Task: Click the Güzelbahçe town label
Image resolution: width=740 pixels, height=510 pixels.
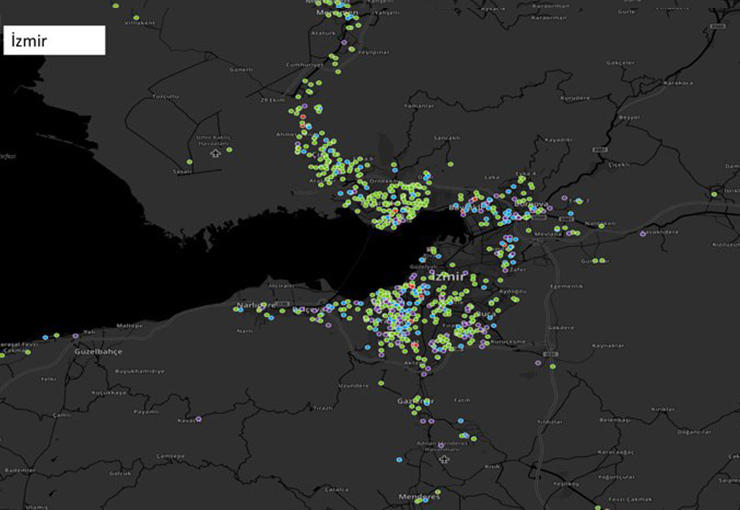Action: tap(97, 352)
